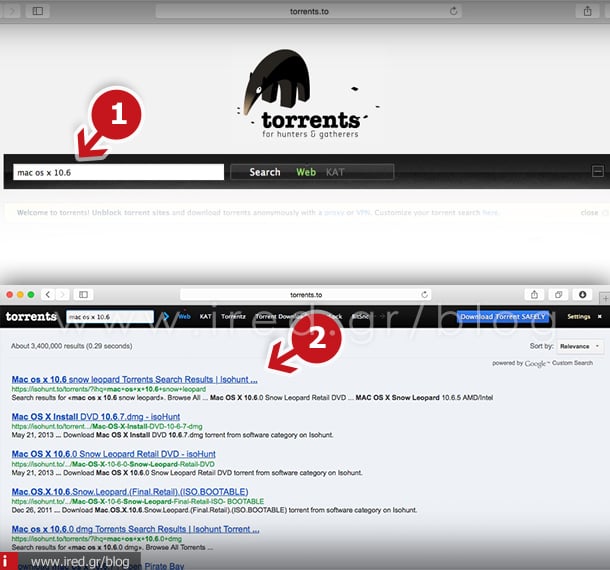The height and width of the screenshot is (570, 610).
Task: Show all tabs in the lower Safari window
Action: 558,295
